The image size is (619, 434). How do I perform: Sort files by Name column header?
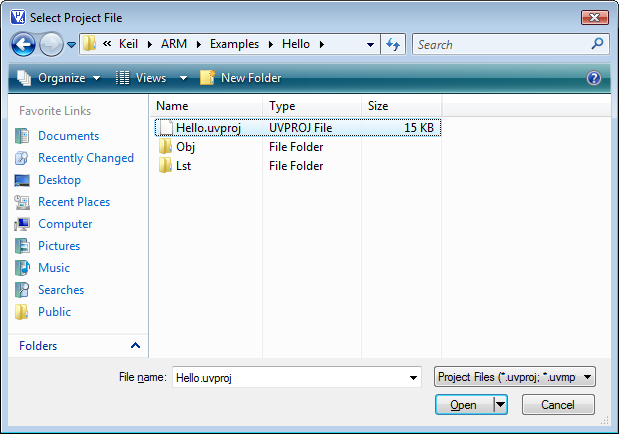[205, 105]
